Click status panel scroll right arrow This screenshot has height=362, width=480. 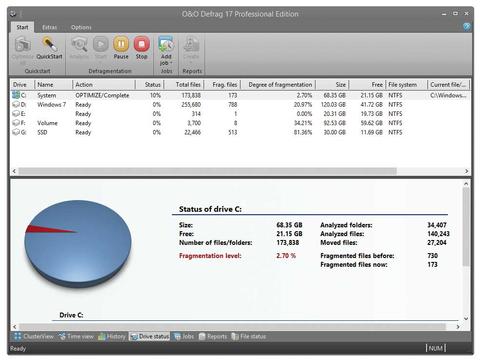tap(458, 327)
